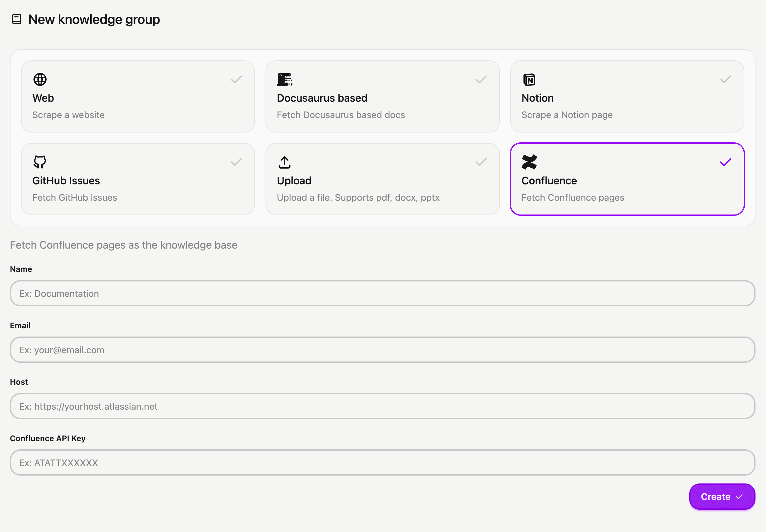Toggle the Notion card checkmark
The height and width of the screenshot is (532, 766).
pos(725,79)
